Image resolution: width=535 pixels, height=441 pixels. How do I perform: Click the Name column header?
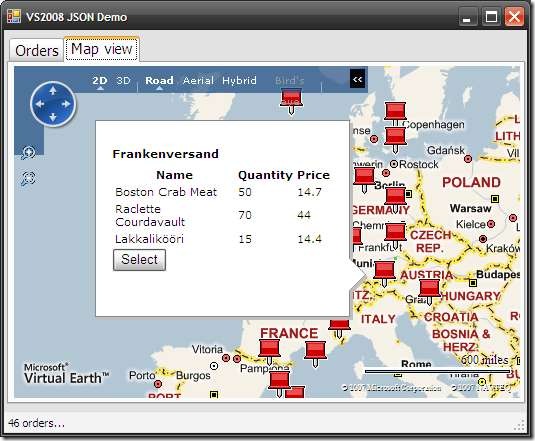(174, 175)
